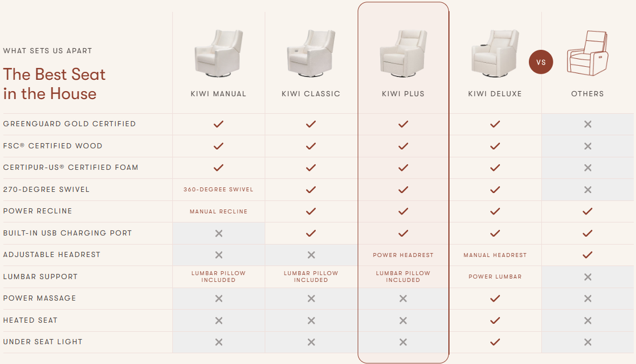Click Others X mark for Greenguard Gold

tap(588, 124)
